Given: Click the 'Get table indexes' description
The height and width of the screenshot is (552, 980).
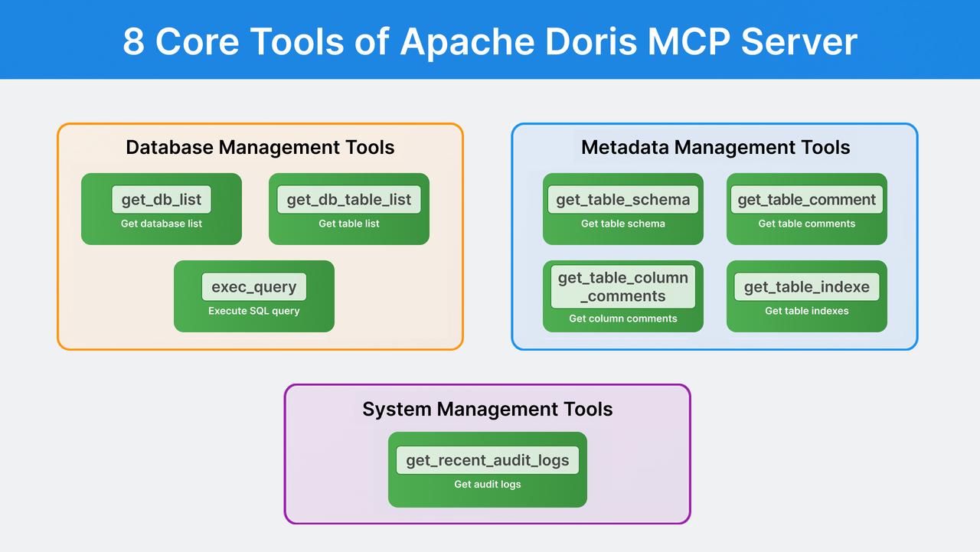Looking at the screenshot, I should (x=807, y=311).
